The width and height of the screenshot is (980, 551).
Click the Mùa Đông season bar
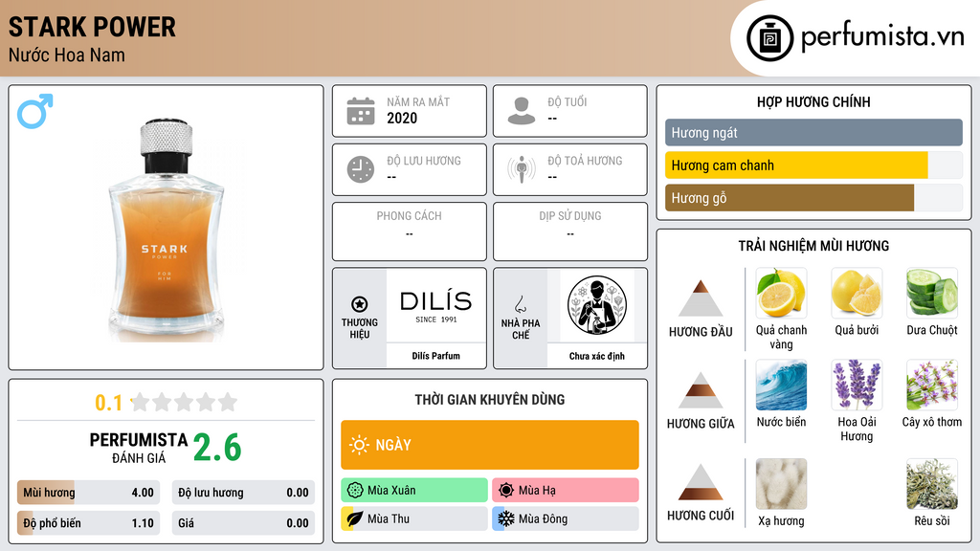click(566, 518)
